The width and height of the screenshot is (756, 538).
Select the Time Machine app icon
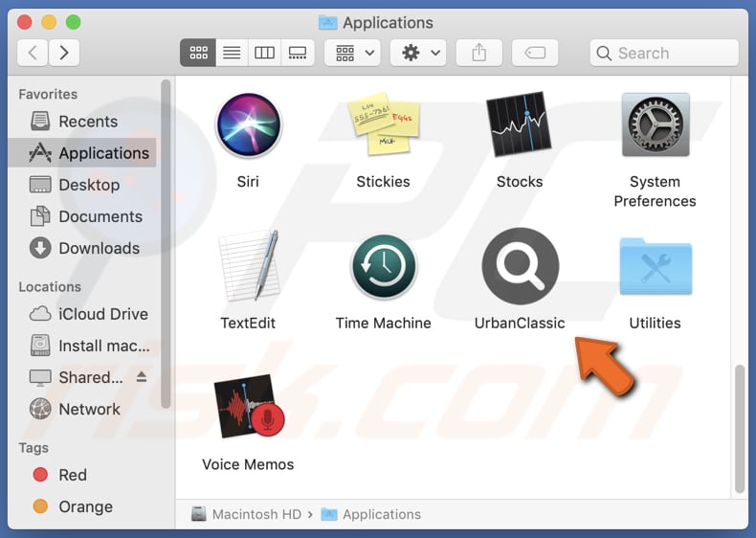click(384, 266)
